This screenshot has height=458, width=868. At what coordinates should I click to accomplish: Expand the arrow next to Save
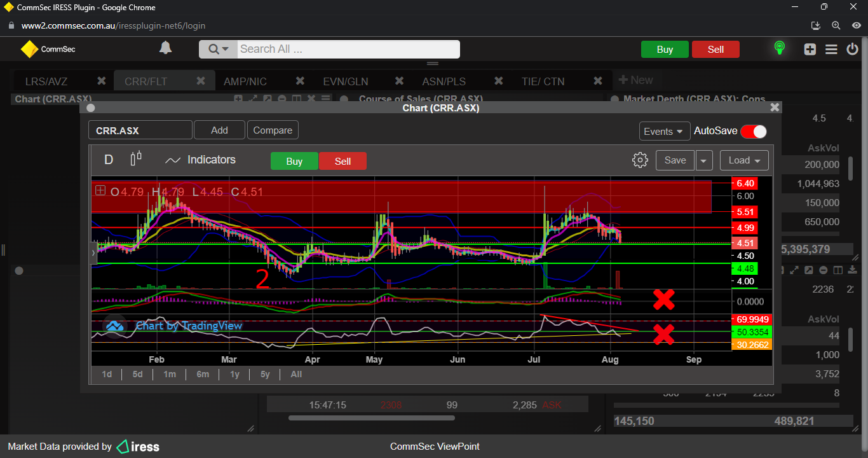704,160
